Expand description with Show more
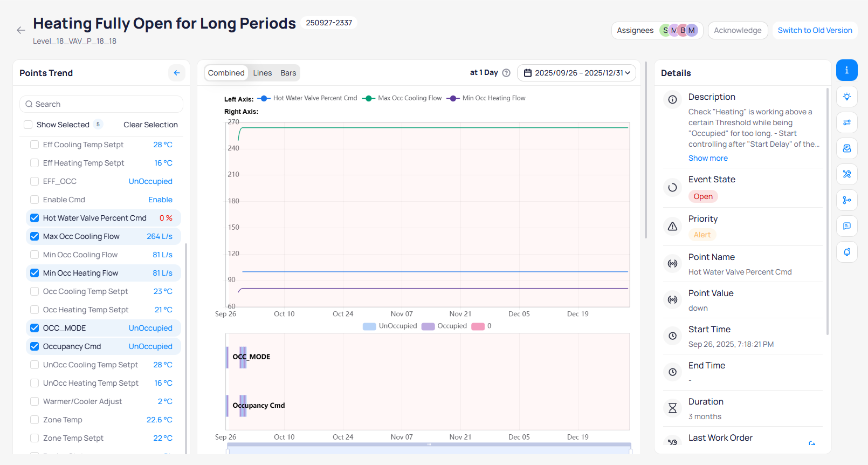This screenshot has height=465, width=868. [x=707, y=158]
